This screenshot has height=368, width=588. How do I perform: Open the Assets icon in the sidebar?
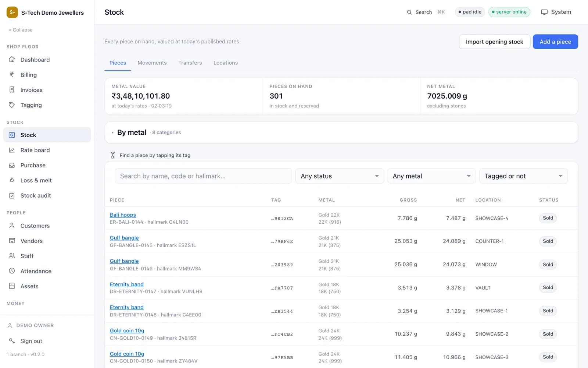[12, 286]
